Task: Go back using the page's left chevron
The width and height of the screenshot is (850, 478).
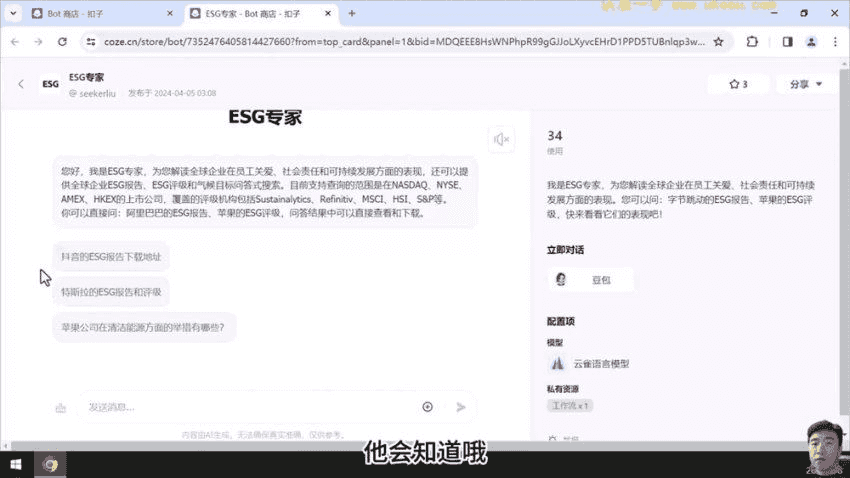Action: tap(21, 84)
